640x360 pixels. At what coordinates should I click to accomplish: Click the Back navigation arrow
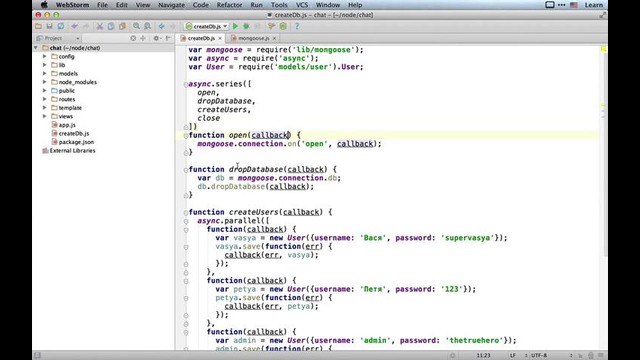[x=162, y=26]
